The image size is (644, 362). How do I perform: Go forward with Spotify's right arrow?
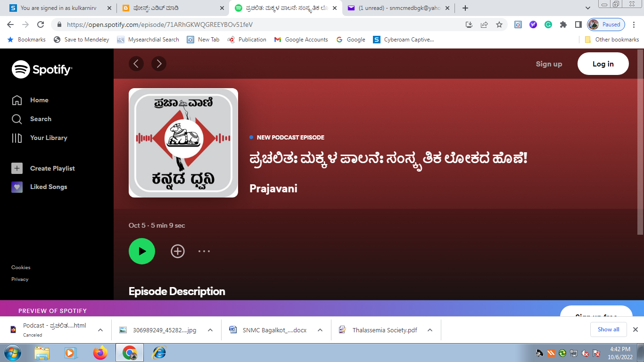point(159,64)
